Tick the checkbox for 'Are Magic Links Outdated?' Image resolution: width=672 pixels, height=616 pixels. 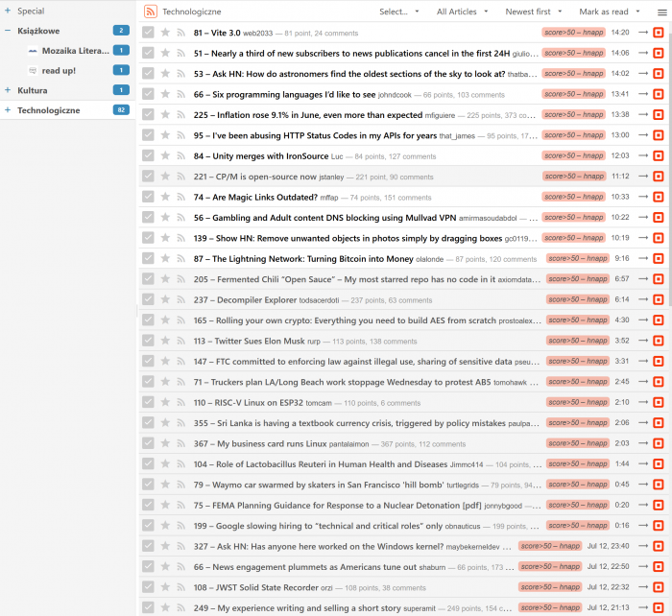(x=148, y=197)
